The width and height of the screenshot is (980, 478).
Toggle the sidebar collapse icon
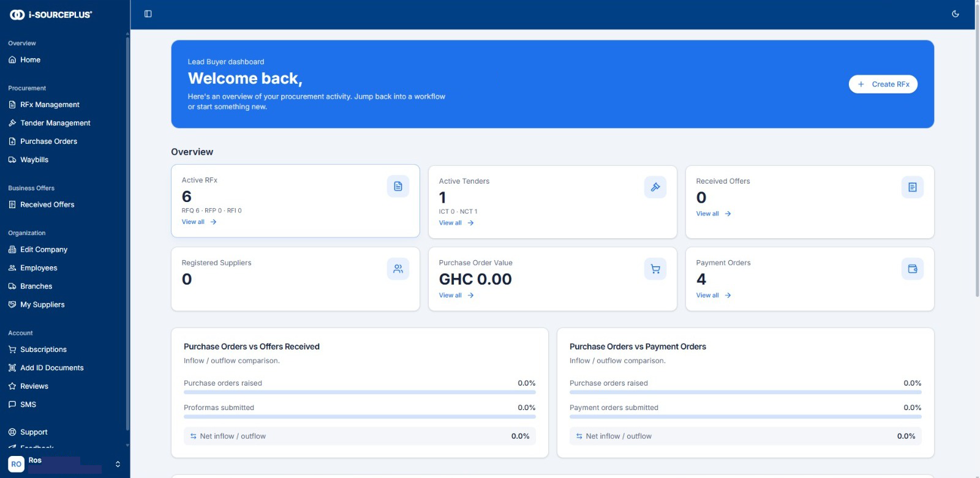(148, 14)
